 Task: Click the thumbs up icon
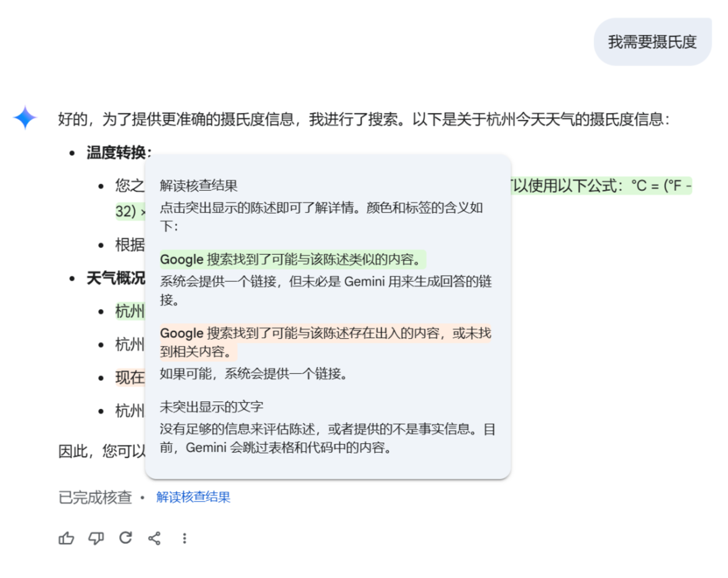tap(66, 539)
